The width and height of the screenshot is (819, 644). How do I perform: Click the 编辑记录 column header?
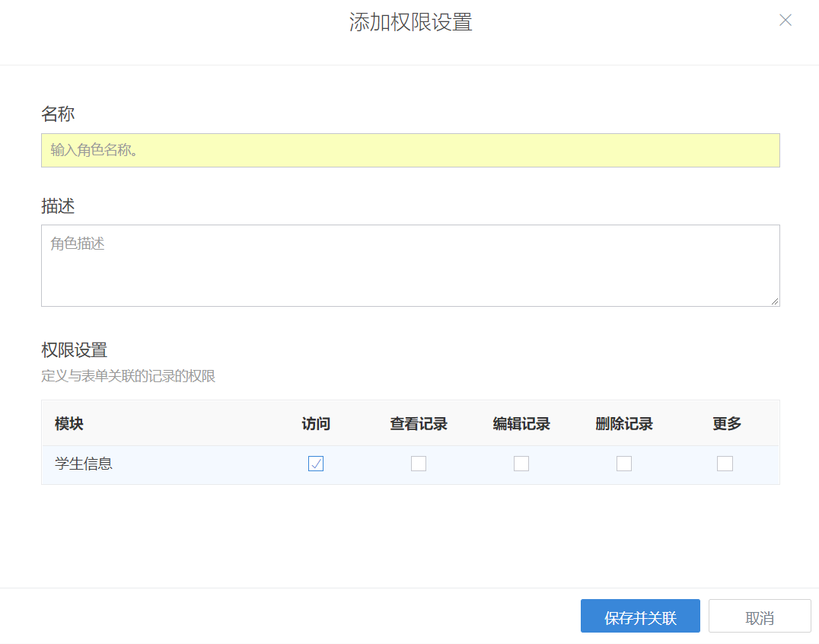[521, 424]
